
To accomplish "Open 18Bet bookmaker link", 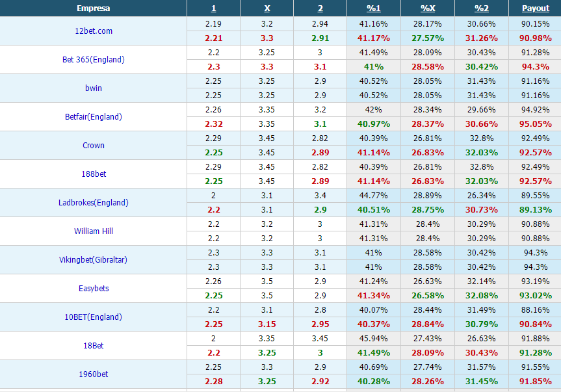I will (94, 346).
